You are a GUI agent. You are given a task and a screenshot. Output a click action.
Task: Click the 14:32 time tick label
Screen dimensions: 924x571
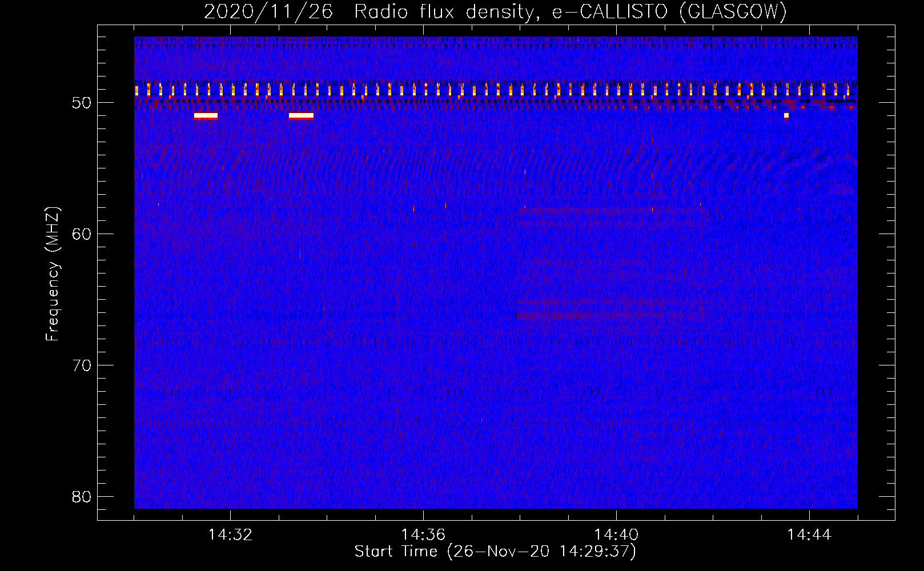(230, 535)
